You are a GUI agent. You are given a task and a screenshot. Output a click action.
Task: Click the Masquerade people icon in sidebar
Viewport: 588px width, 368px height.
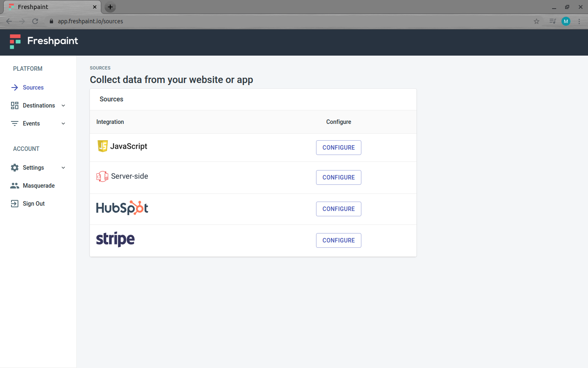click(x=15, y=186)
